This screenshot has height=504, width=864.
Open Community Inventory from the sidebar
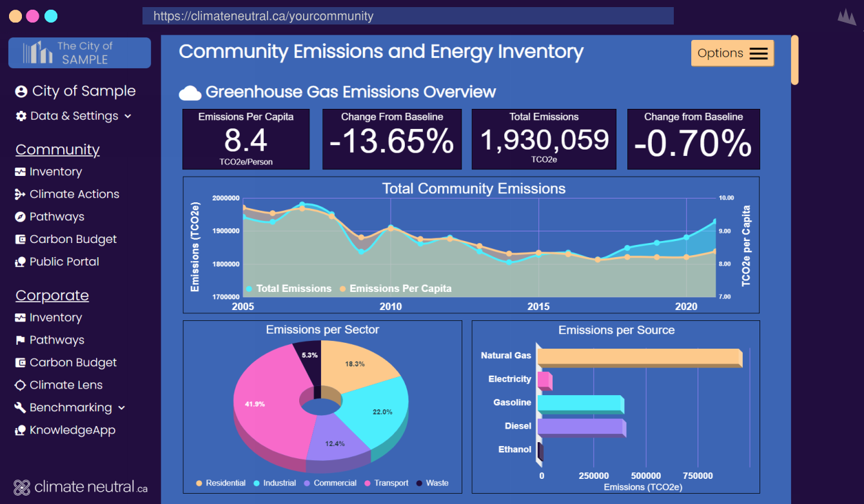click(55, 171)
